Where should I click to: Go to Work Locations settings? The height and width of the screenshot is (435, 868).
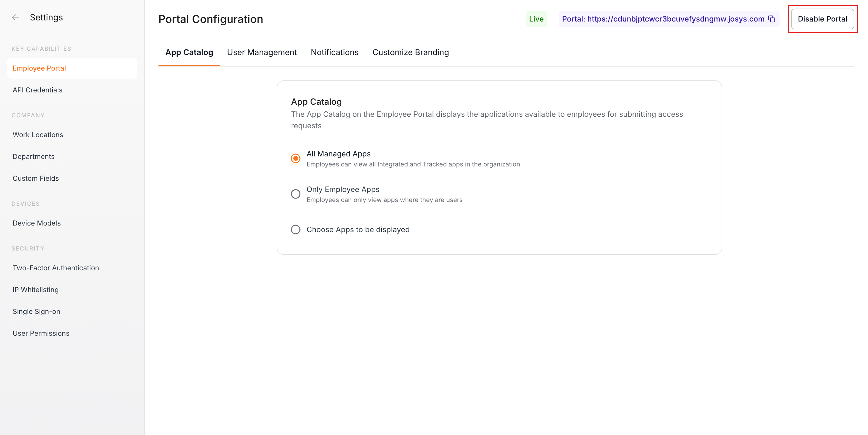38,135
